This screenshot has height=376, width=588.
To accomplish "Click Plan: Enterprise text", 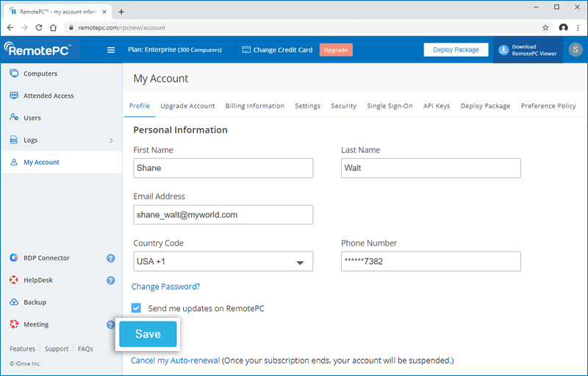I will click(x=175, y=49).
